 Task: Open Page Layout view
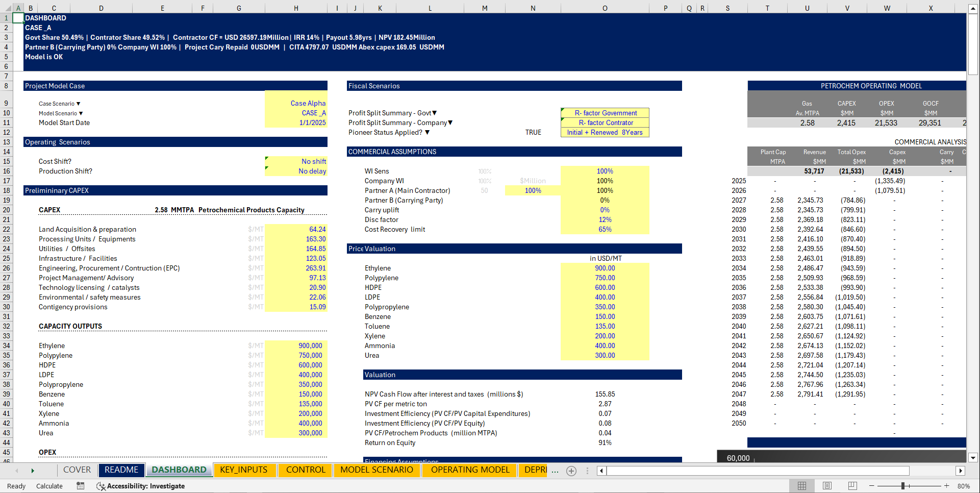click(827, 486)
